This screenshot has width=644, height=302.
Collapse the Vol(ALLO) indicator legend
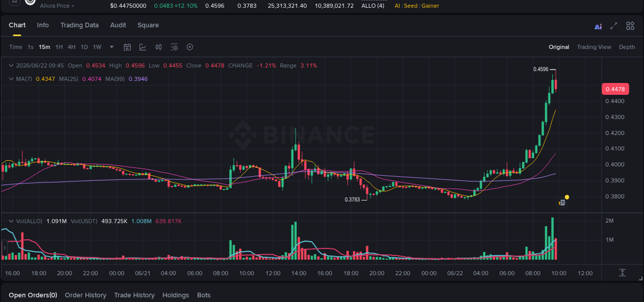(x=11, y=221)
